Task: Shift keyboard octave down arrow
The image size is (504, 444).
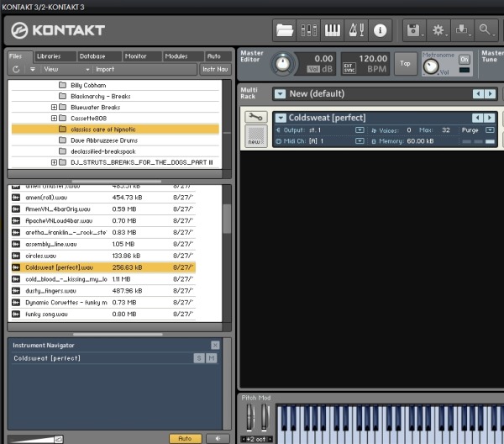Action: click(x=244, y=439)
